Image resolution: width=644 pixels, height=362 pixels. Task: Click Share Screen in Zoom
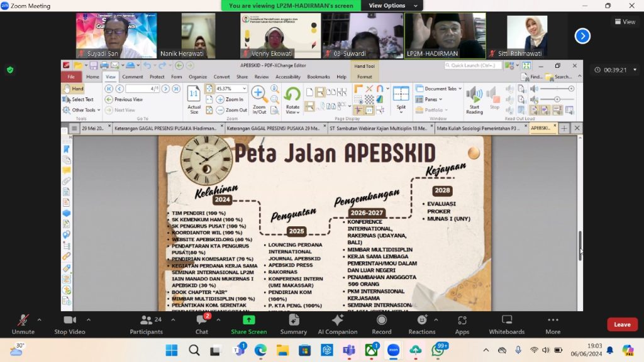click(x=249, y=324)
